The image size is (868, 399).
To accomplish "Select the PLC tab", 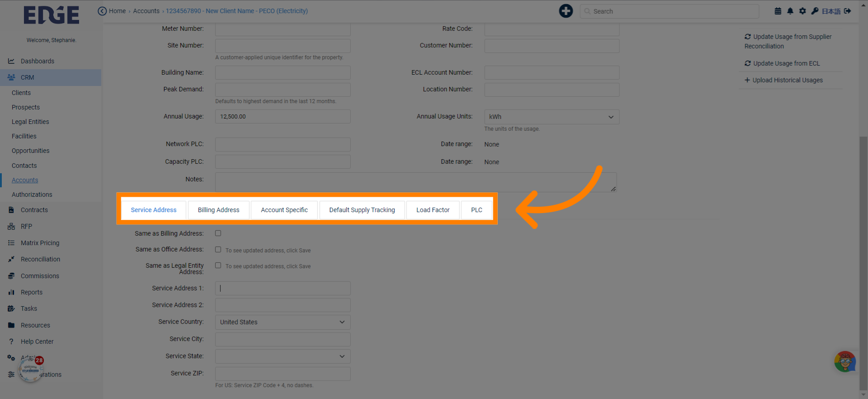I will tap(476, 210).
